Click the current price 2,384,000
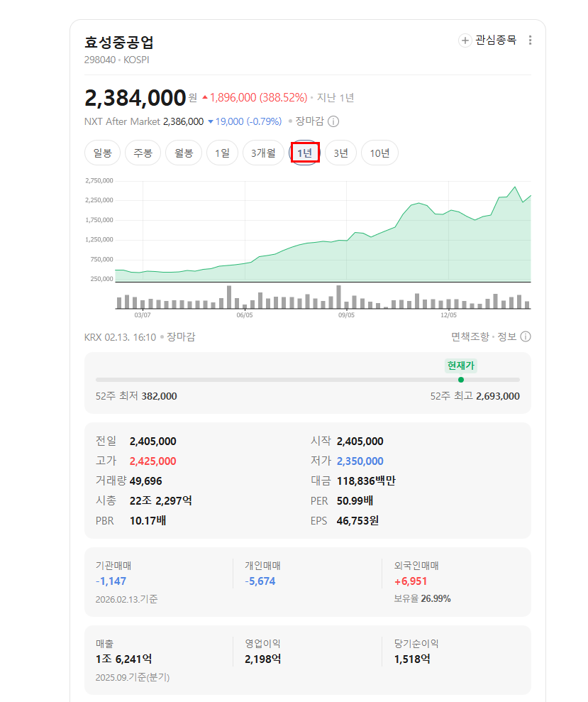The width and height of the screenshot is (588, 702). click(x=135, y=98)
